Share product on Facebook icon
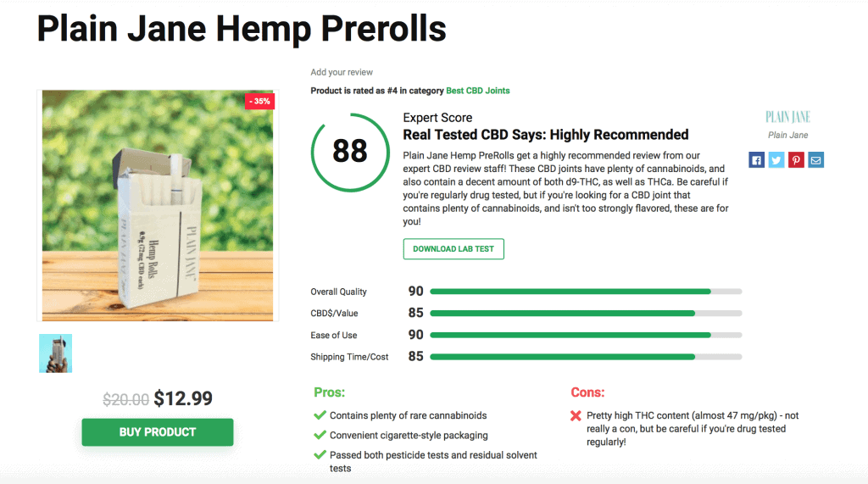Viewport: 868px width, 484px height. pos(756,160)
